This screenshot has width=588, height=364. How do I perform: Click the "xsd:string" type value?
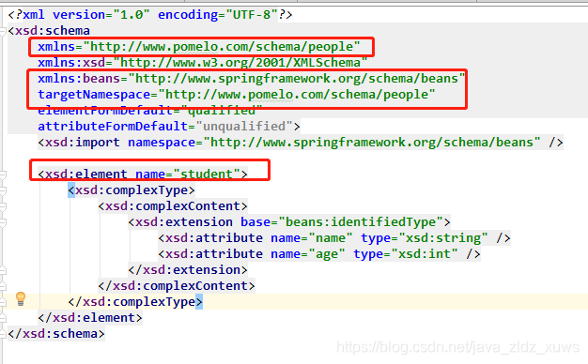[442, 238]
